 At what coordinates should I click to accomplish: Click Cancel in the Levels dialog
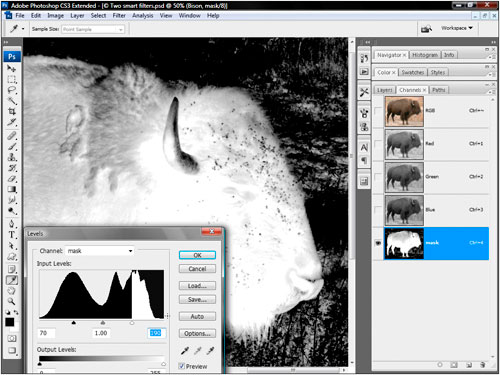pyautogui.click(x=197, y=269)
